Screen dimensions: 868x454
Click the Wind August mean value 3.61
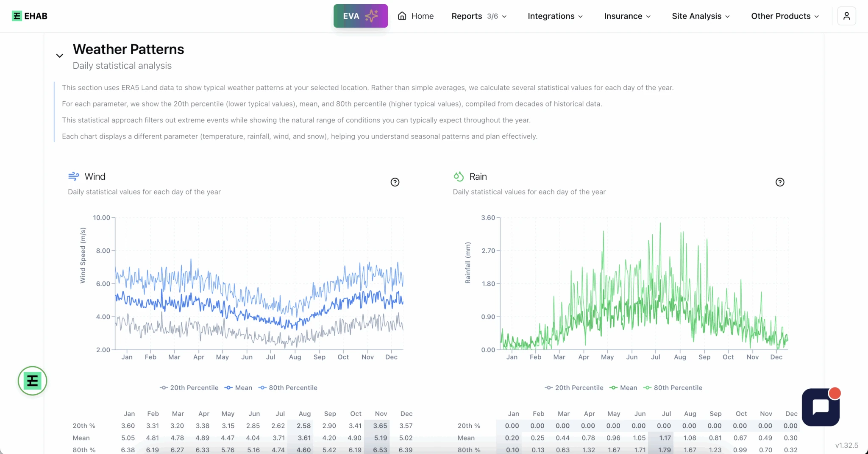tap(304, 438)
